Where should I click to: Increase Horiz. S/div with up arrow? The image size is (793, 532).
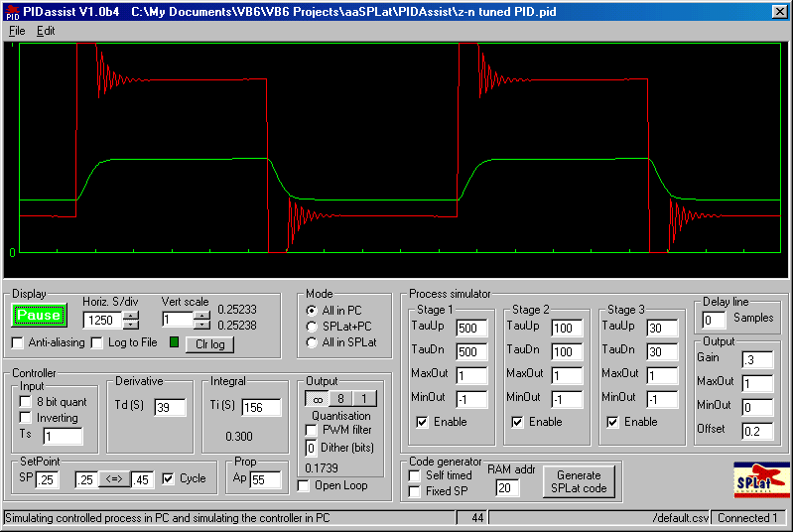coord(130,315)
